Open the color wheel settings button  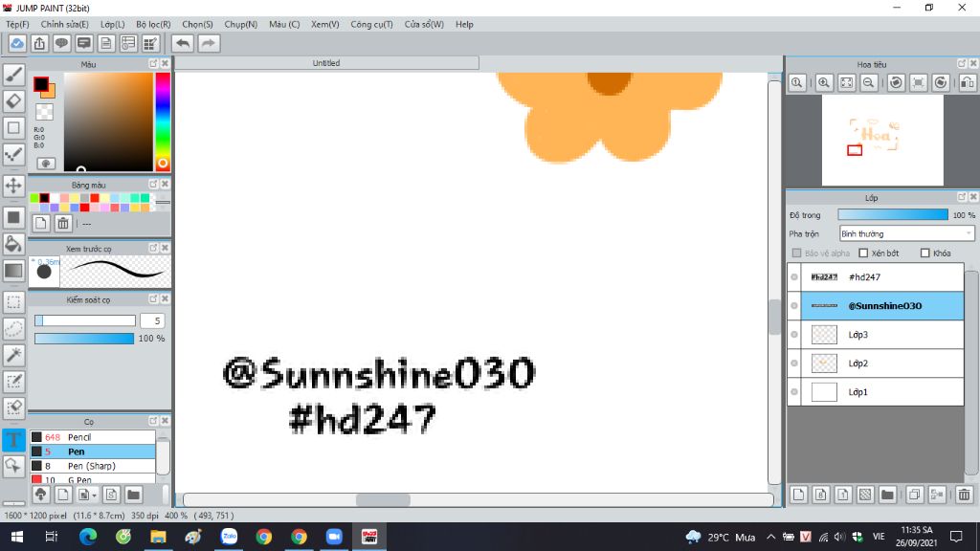coord(46,164)
